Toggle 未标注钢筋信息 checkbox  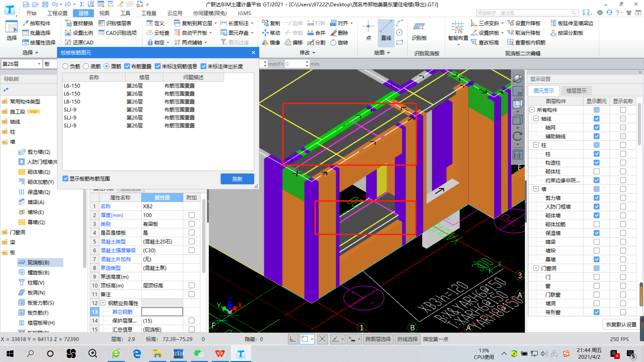(x=158, y=66)
